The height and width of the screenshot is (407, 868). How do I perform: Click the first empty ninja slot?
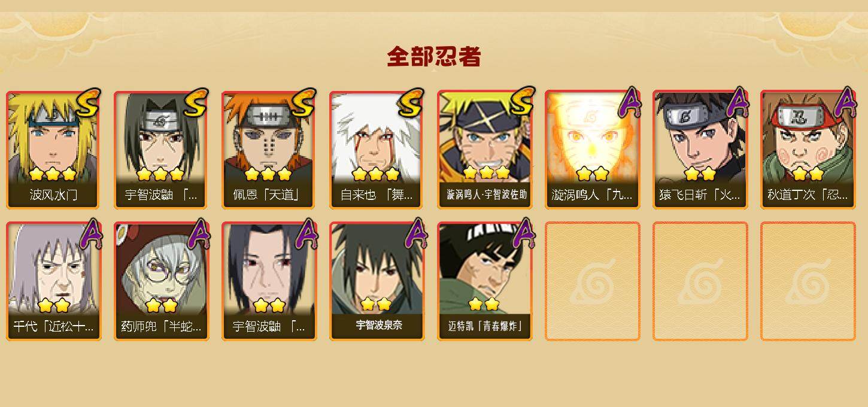[593, 281]
